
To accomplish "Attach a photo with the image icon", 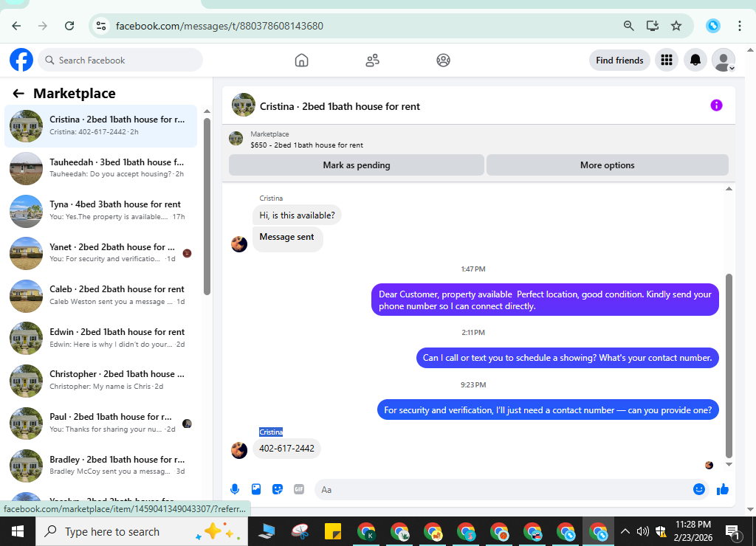I will [256, 489].
